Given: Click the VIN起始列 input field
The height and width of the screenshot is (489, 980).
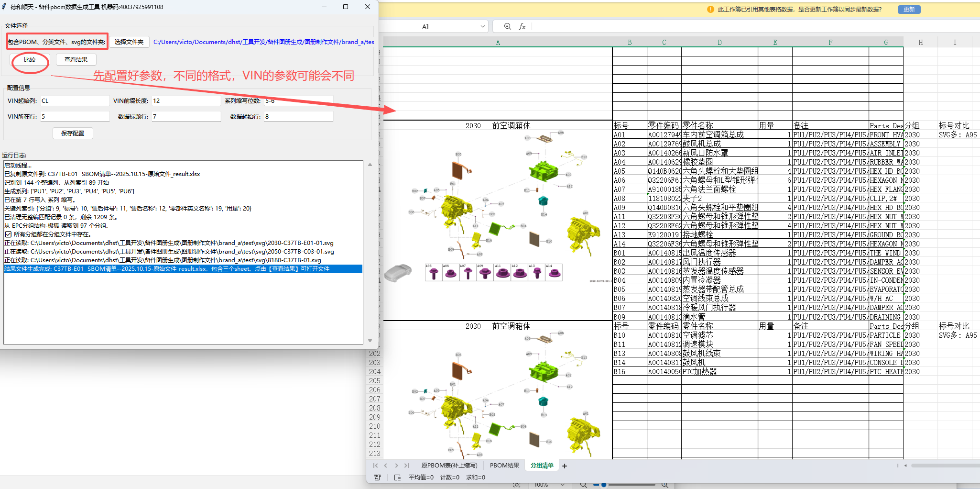Looking at the screenshot, I should (75, 101).
